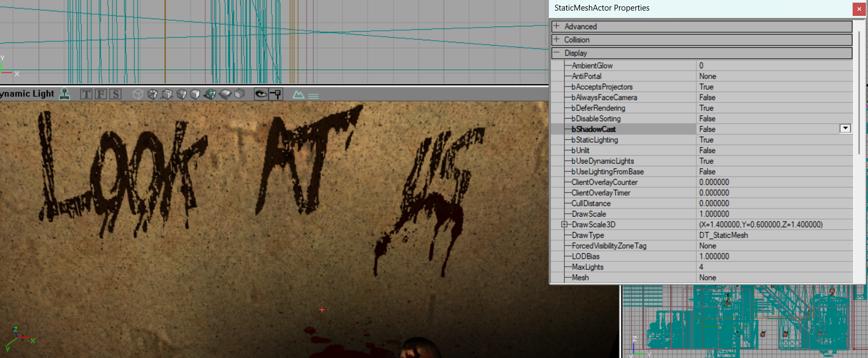
Task: Select the LODBias property
Action: pos(585,256)
